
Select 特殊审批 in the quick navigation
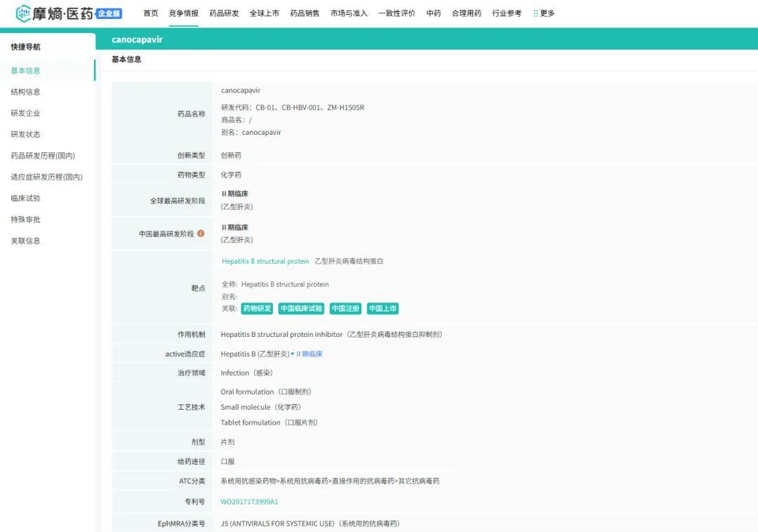click(x=25, y=219)
